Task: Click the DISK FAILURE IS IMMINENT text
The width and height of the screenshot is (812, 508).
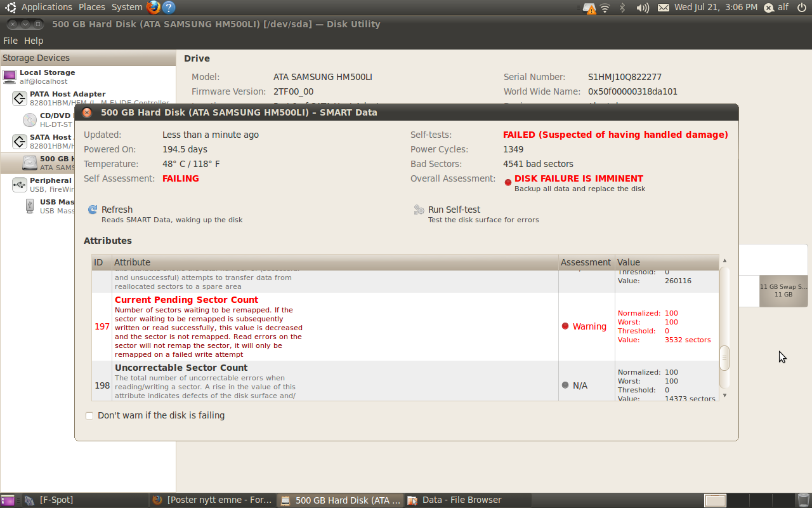Action: (x=579, y=178)
